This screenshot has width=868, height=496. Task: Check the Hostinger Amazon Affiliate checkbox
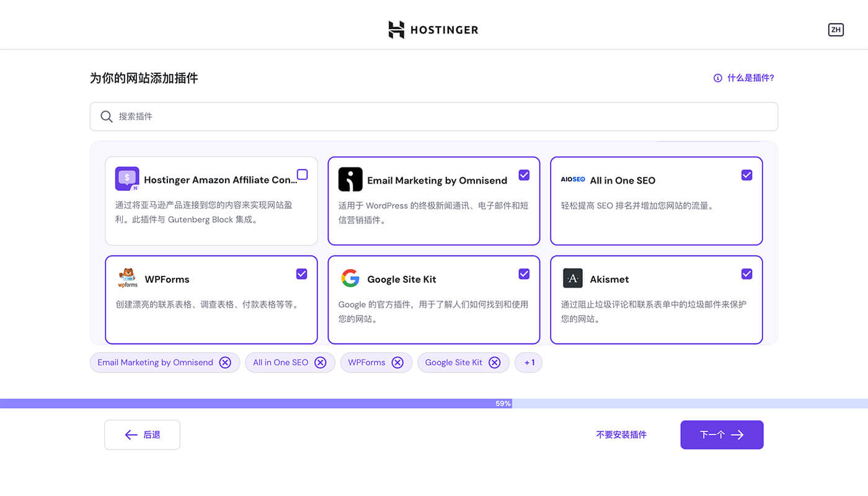click(302, 175)
